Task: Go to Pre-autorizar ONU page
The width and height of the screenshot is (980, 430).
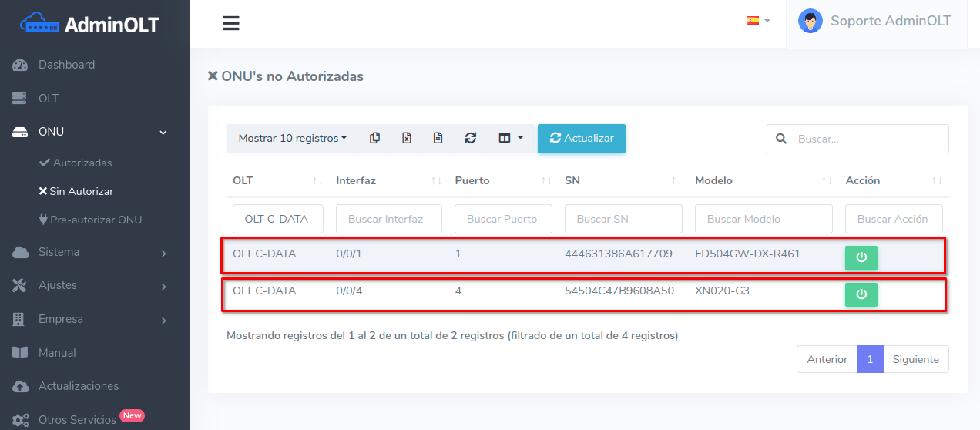Action: 96,220
